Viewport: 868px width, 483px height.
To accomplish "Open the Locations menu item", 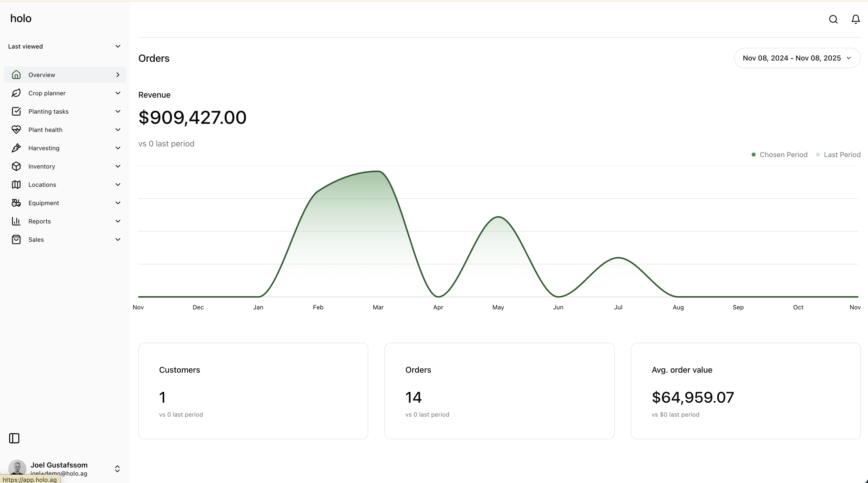I will click(x=42, y=185).
